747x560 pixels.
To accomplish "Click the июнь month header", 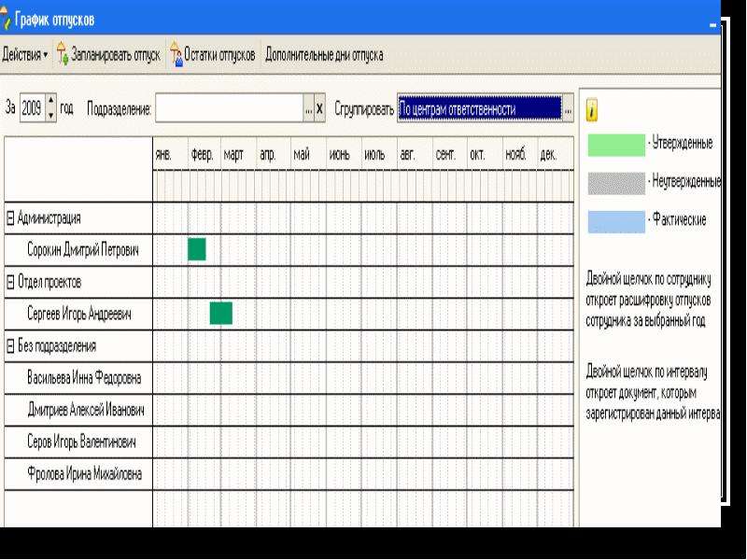I will click(344, 154).
